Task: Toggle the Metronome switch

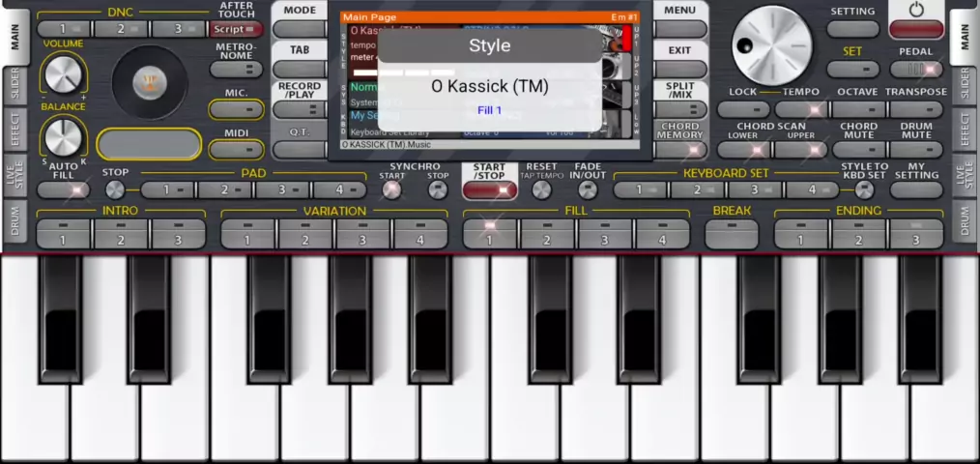Action: pos(236,70)
